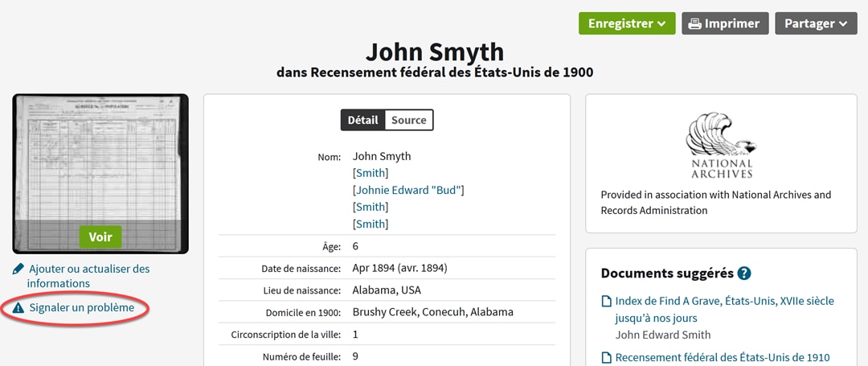Viewport: 868px width, 366px height.
Task: Open the third [Smith] alternate name link
Action: click(371, 224)
